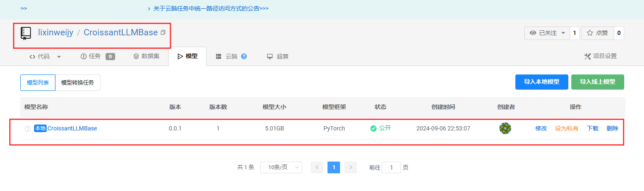This screenshot has height=191, width=644.
Task: Open the code tab dropdown arrow
Action: (59, 57)
